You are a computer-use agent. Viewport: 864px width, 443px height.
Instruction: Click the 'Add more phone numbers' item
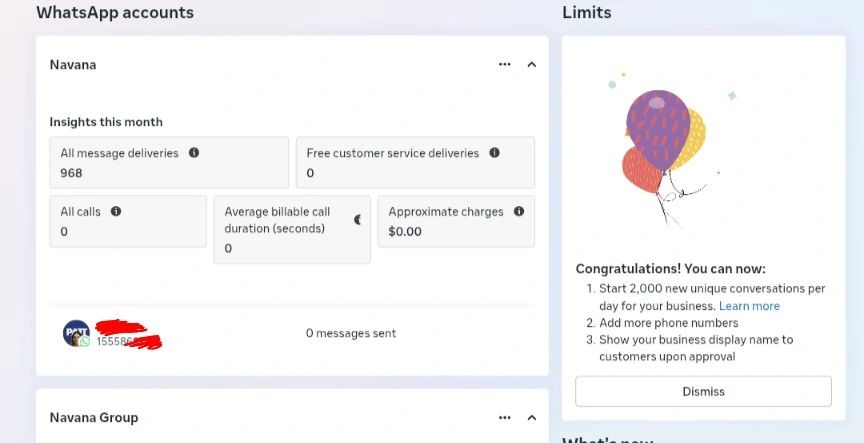668,323
